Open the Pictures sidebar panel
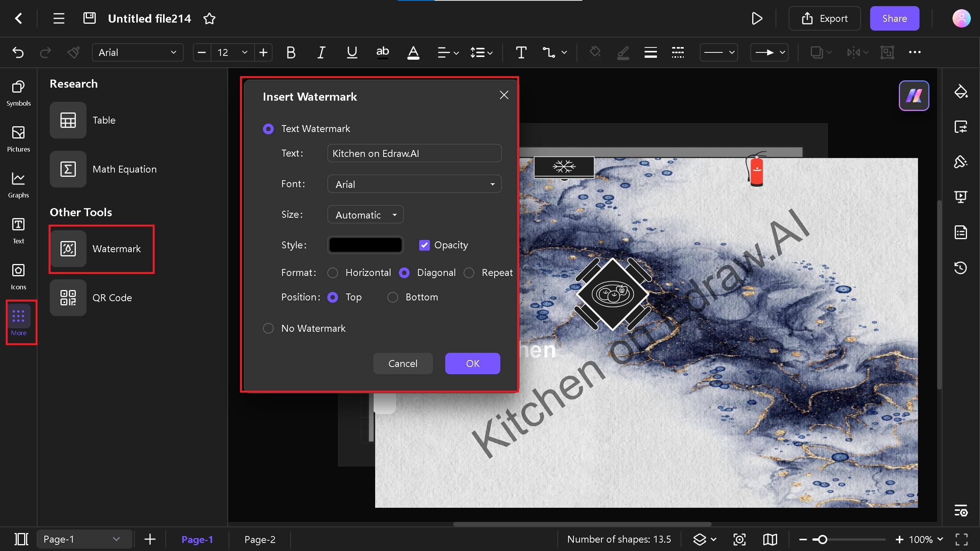This screenshot has width=980, height=551. 18,139
